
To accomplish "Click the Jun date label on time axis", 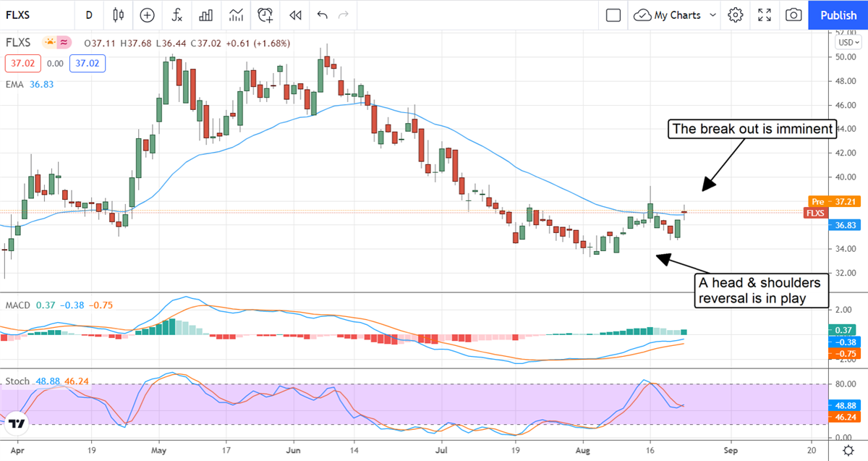I will point(294,449).
